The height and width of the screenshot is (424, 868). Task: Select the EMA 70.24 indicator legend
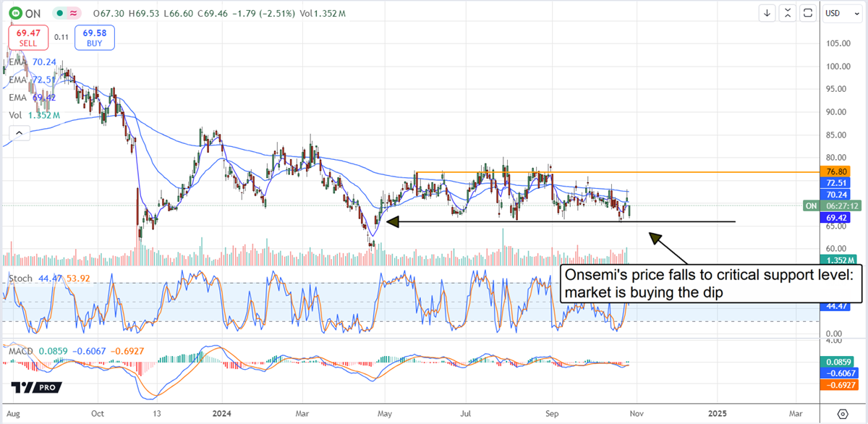click(x=33, y=62)
